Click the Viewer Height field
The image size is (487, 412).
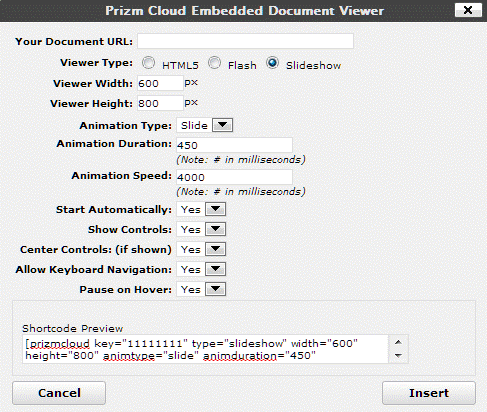160,103
